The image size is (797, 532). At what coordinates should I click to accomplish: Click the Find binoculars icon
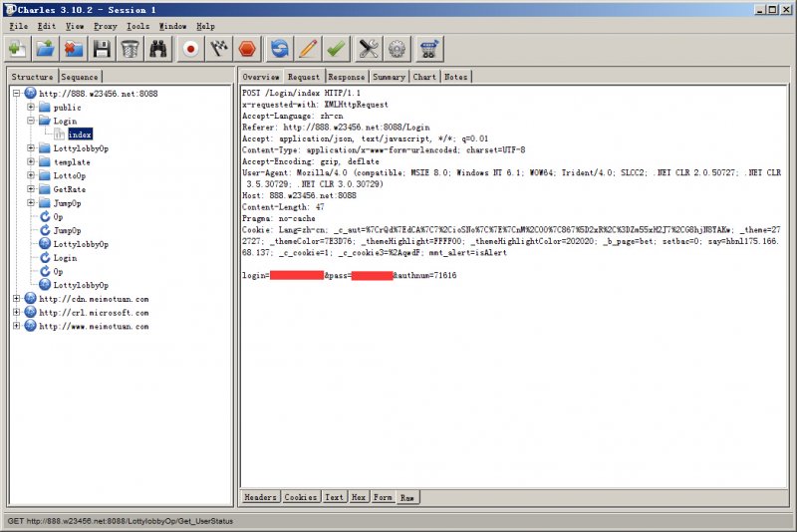tap(158, 49)
